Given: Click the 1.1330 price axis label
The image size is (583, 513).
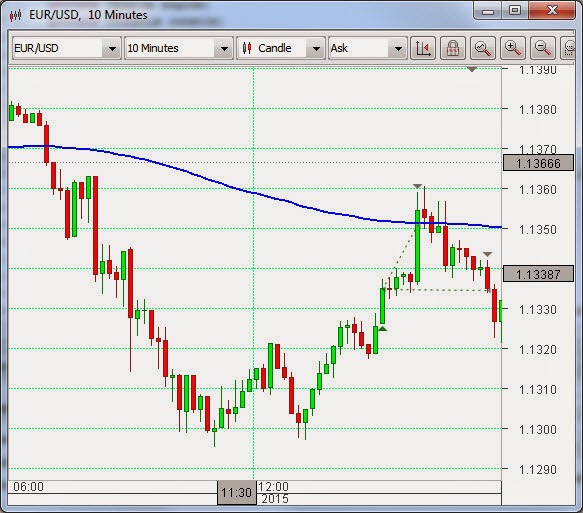Looking at the screenshot, I should coord(538,310).
